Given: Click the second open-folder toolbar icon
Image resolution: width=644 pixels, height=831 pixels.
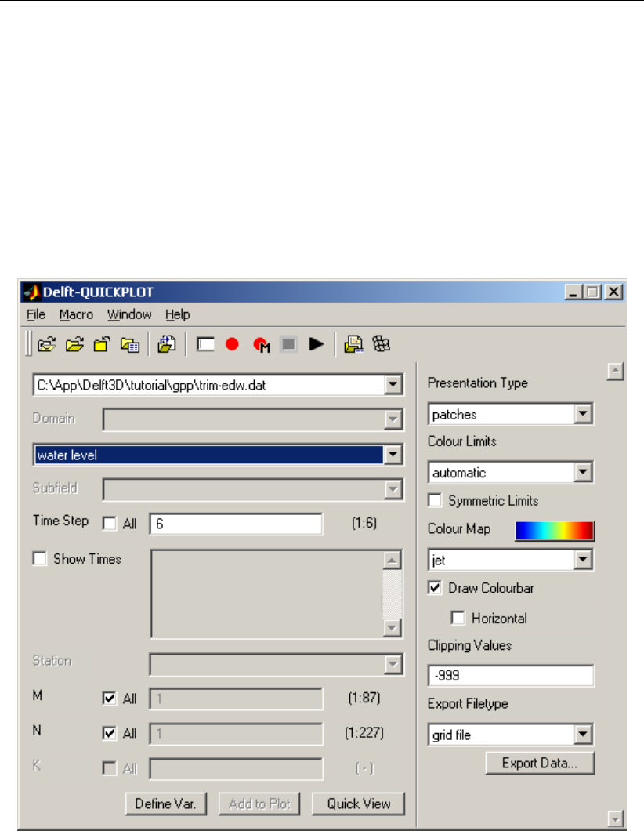Looking at the screenshot, I should click(74, 344).
